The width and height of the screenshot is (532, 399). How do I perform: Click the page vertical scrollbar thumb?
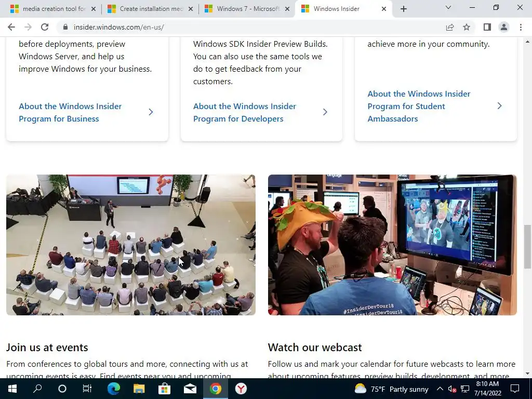click(x=527, y=246)
